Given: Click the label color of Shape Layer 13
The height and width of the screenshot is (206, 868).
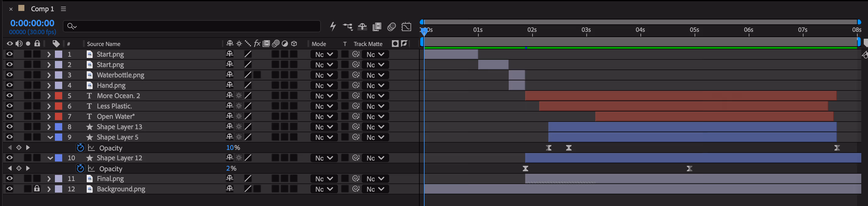Looking at the screenshot, I should [59, 126].
